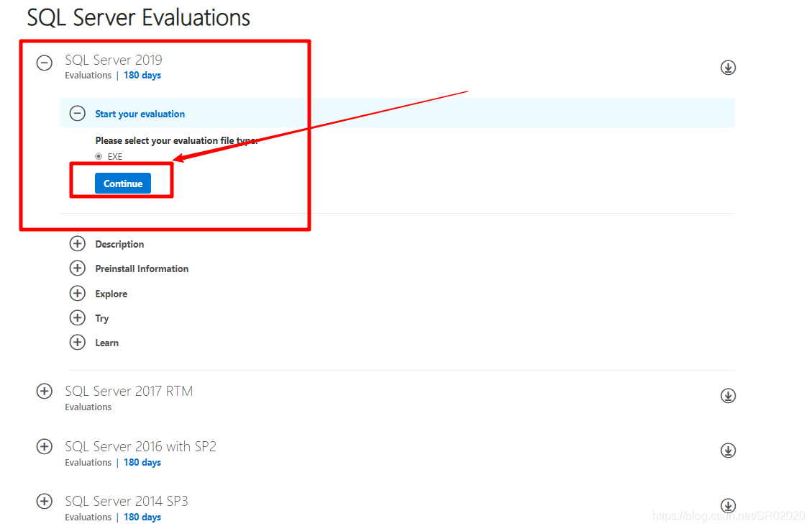Click the SQL Server 2016 with SP2 title
Image resolution: width=812 pixels, height=529 pixels.
tap(140, 446)
